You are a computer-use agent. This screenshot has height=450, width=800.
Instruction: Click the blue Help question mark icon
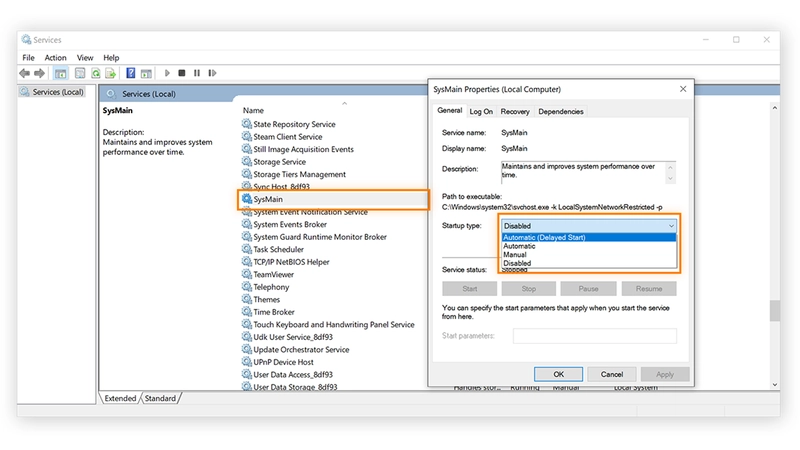[131, 73]
